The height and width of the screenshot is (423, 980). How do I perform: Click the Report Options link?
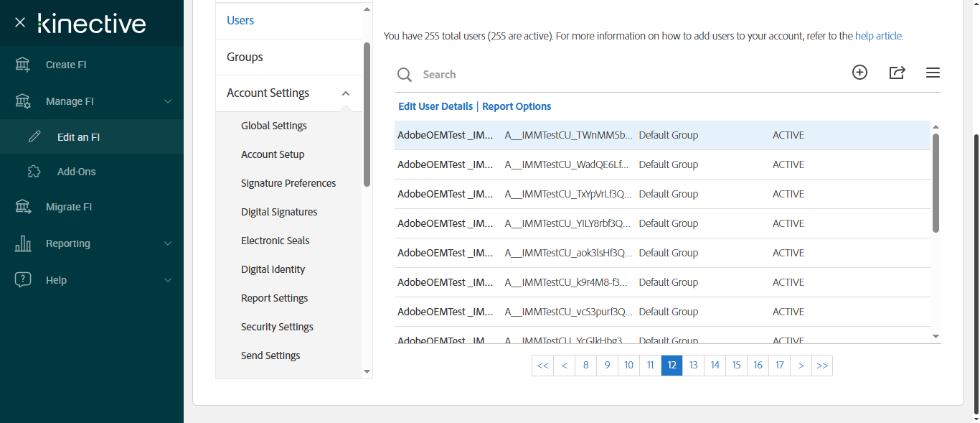(517, 106)
